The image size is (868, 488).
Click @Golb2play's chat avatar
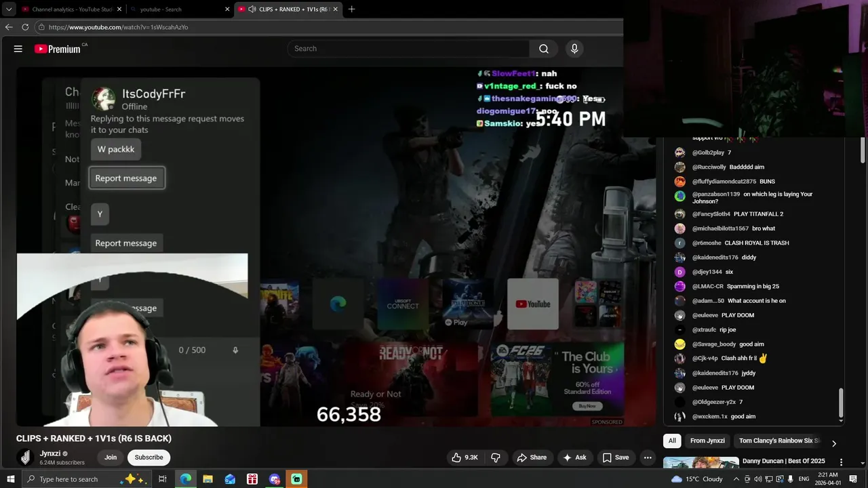(x=679, y=153)
